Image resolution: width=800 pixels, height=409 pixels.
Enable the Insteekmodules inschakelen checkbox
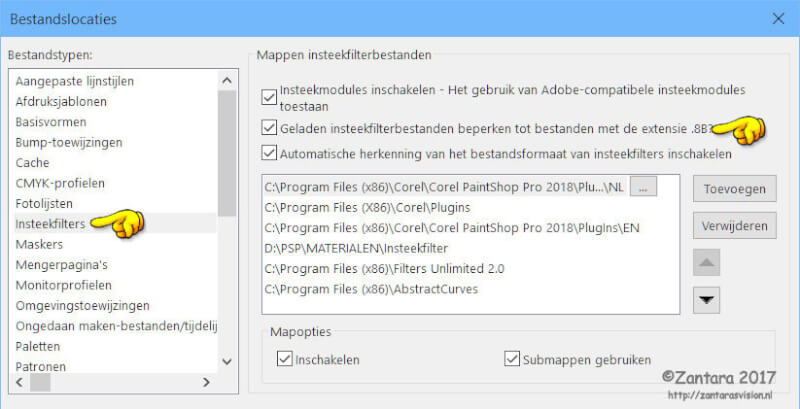point(268,98)
